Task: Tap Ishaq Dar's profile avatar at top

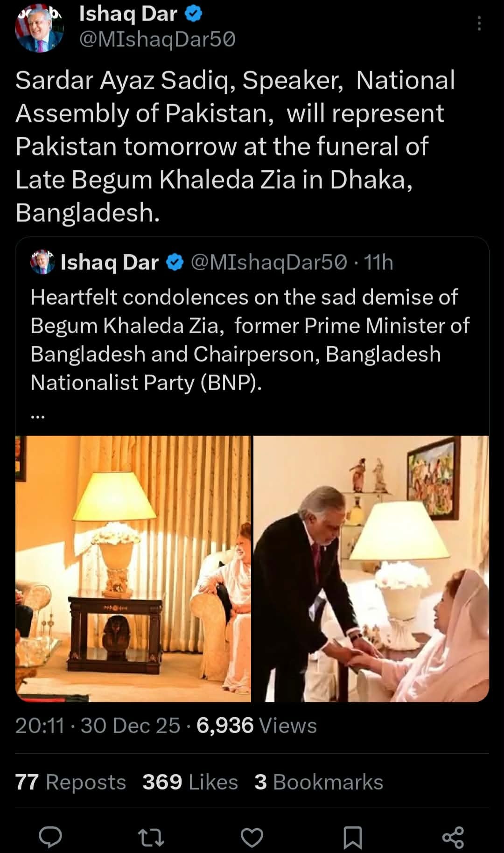Action: (x=39, y=28)
